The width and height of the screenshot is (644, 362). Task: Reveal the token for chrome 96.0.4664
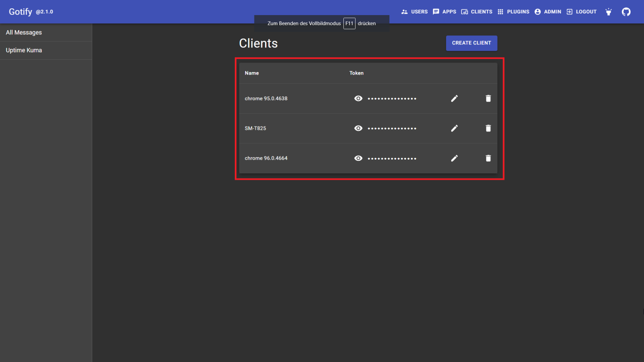coord(358,158)
